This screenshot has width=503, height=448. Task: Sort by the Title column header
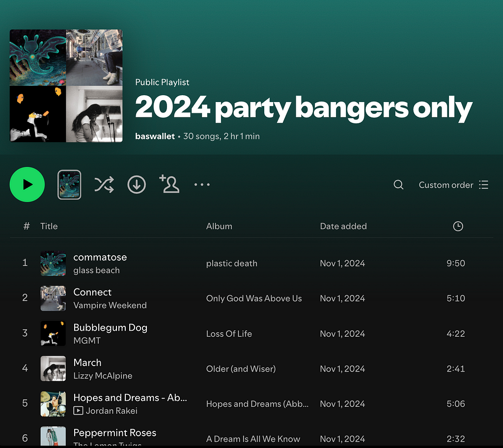coord(49,226)
